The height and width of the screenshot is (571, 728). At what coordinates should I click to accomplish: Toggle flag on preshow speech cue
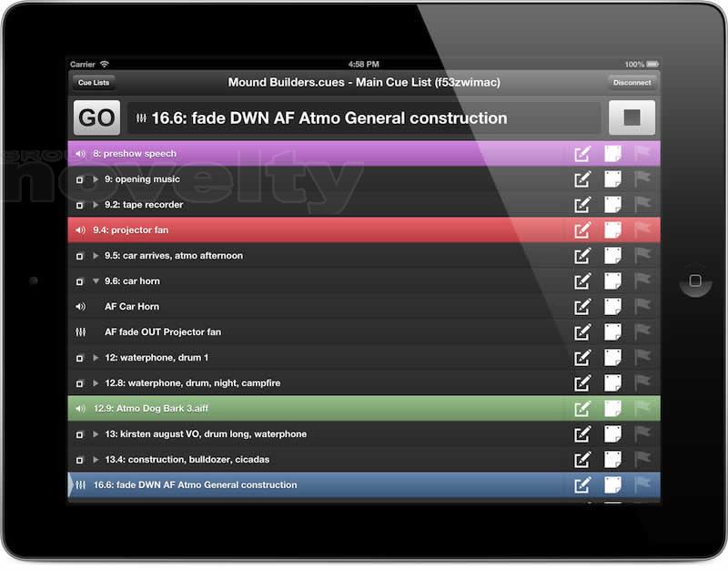[643, 154]
